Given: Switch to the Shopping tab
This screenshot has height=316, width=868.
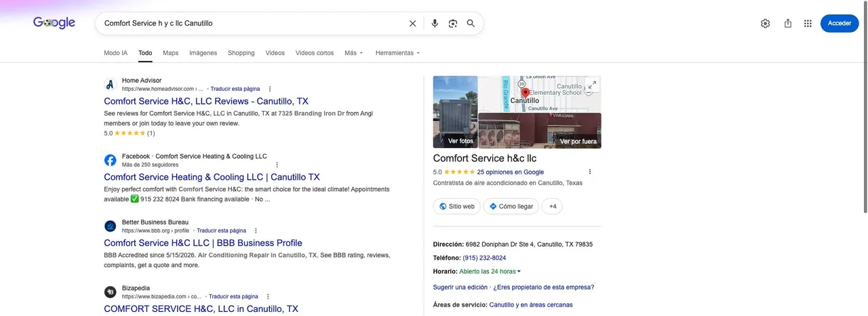Looking at the screenshot, I should click(x=241, y=53).
